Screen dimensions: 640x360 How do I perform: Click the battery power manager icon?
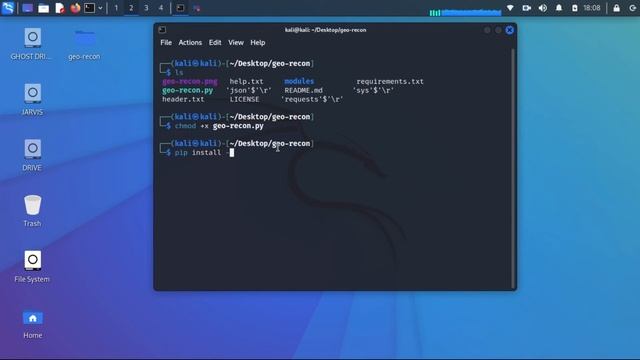click(x=574, y=8)
